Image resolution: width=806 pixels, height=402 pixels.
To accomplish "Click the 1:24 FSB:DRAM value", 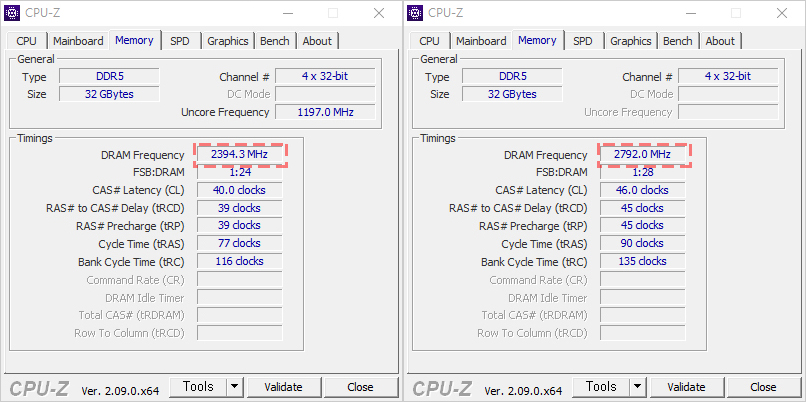I will tap(240, 172).
